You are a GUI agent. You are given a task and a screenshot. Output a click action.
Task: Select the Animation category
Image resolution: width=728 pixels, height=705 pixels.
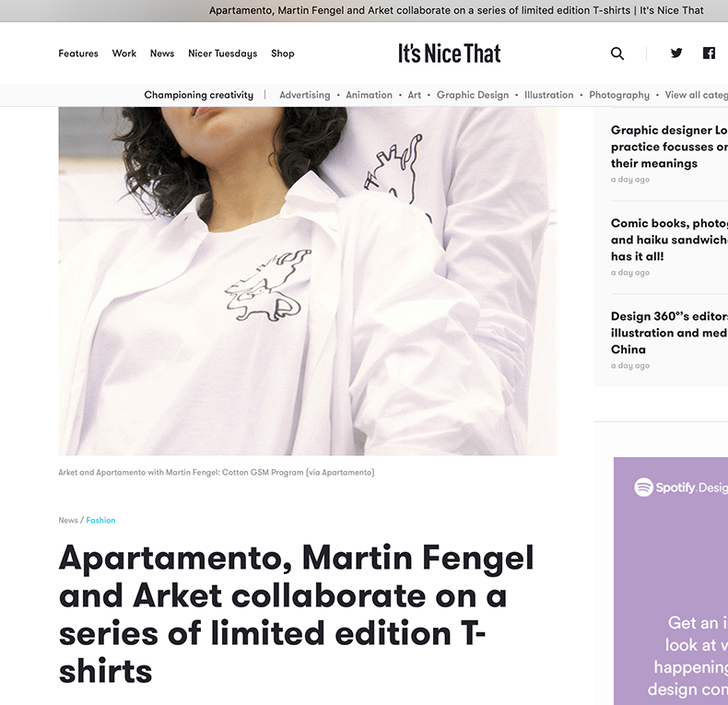click(x=370, y=95)
